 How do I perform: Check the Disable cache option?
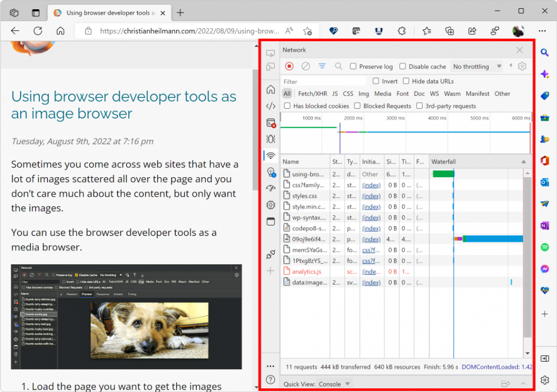coord(403,66)
